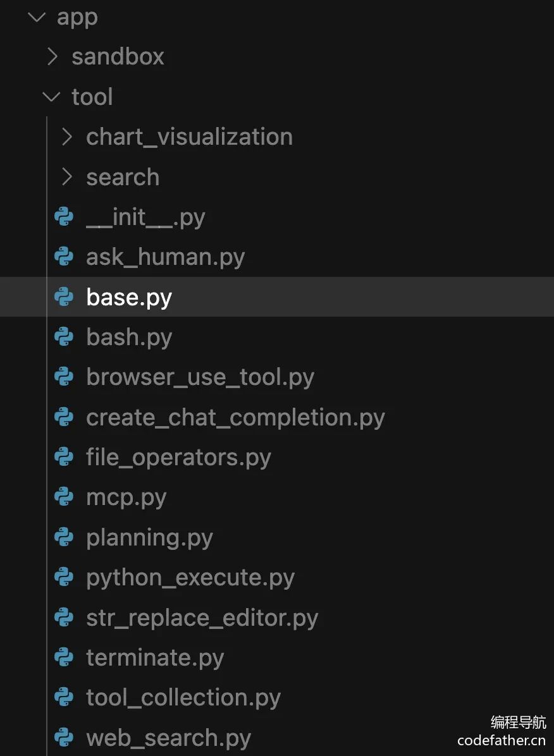554x756 pixels.
Task: Click Python icon beside base.py
Action: [64, 297]
